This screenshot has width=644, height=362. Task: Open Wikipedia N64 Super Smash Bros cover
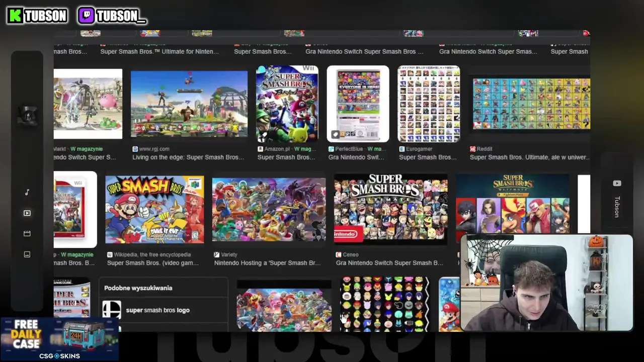click(154, 210)
